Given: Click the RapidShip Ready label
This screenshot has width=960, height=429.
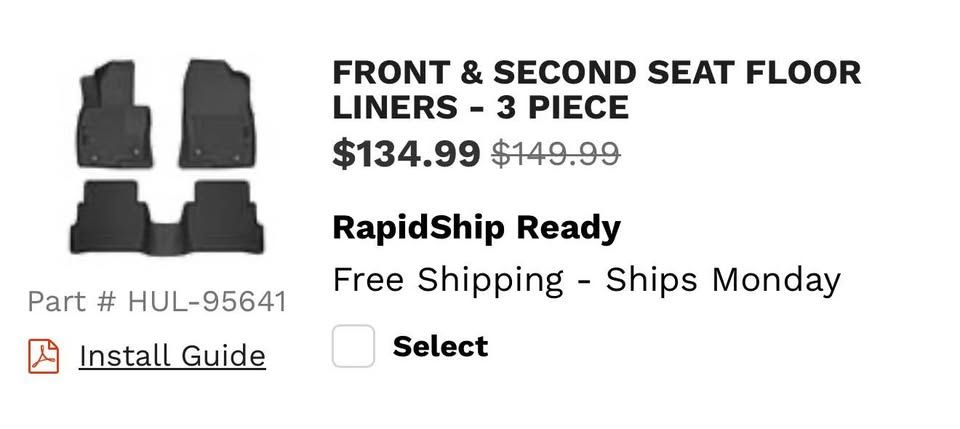Looking at the screenshot, I should pos(476,227).
